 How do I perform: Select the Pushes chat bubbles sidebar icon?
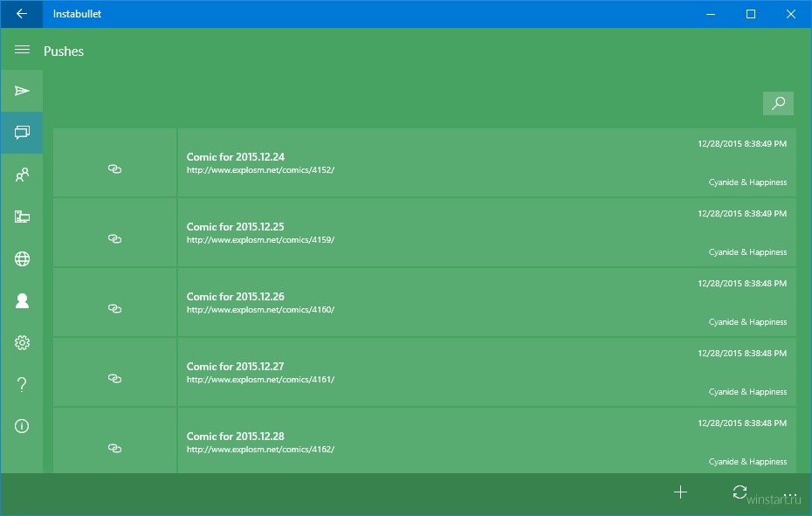(22, 133)
